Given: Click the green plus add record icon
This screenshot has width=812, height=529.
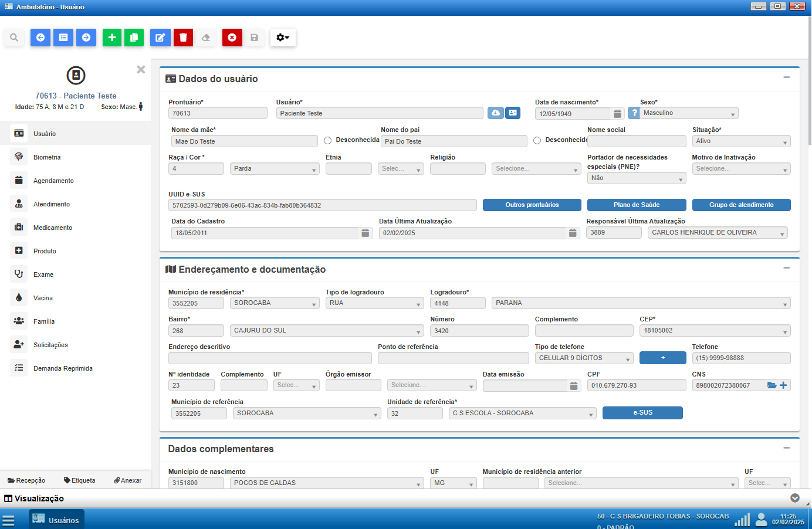Looking at the screenshot, I should coord(112,38).
